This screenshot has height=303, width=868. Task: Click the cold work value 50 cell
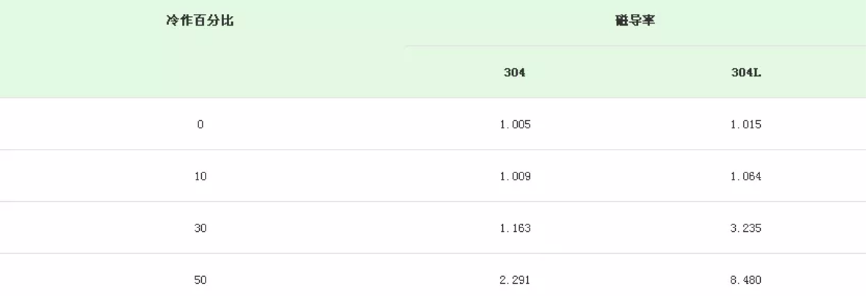click(x=200, y=280)
